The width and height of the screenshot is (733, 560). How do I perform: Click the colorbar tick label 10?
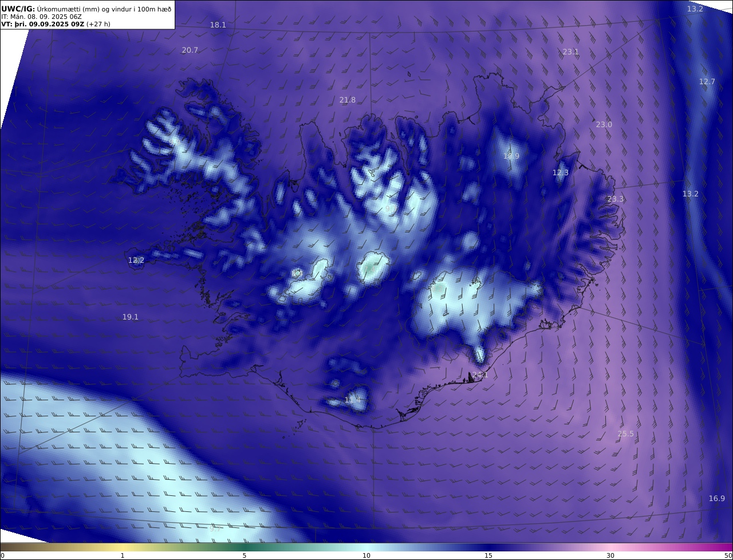pos(366,555)
